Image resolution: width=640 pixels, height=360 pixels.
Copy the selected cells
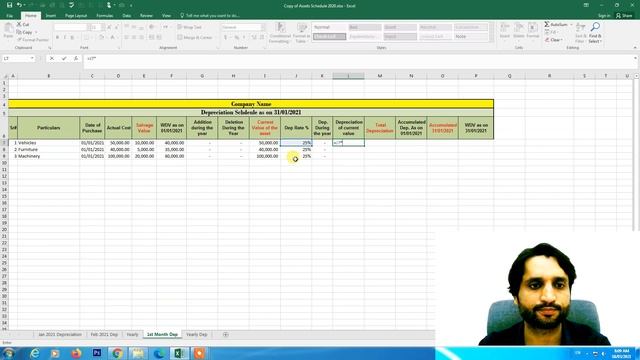coord(25,32)
